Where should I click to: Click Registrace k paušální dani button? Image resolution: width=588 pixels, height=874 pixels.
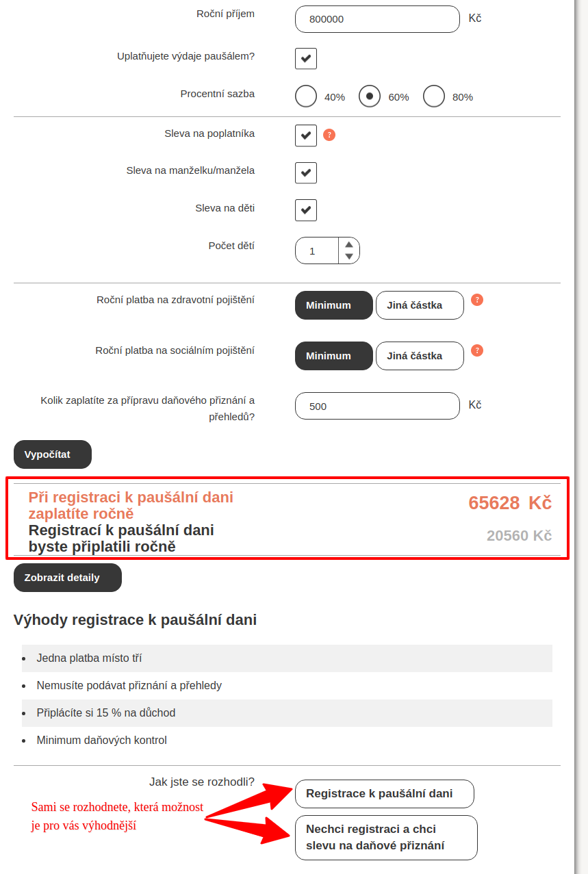(x=384, y=794)
